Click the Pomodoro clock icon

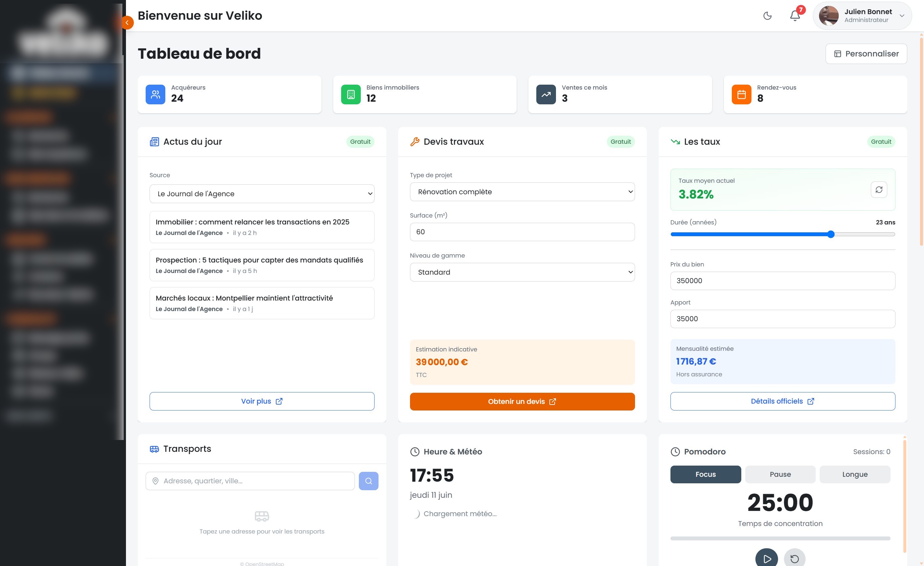click(675, 452)
